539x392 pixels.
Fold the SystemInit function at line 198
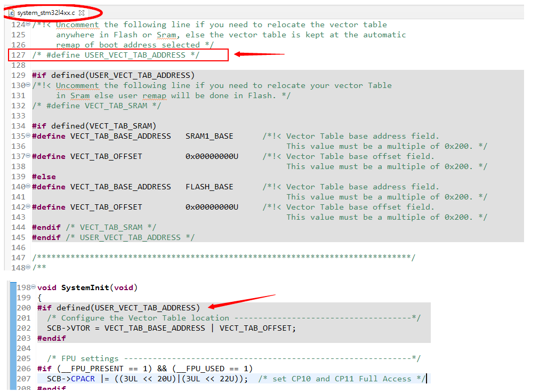(34, 287)
